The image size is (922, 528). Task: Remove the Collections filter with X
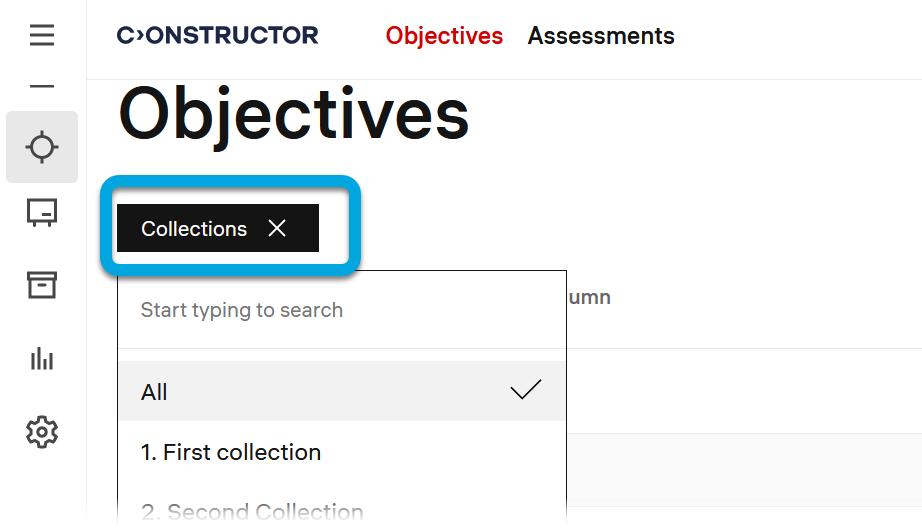point(277,229)
